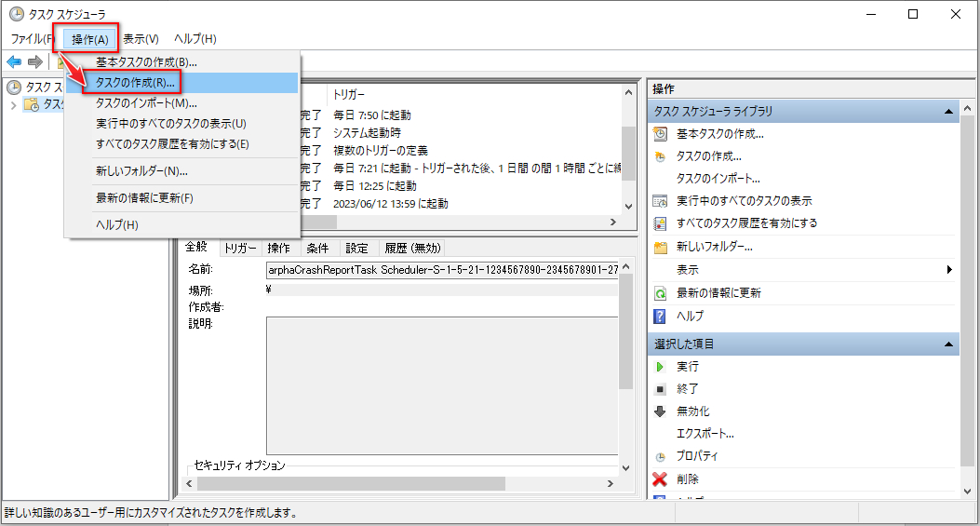Viewport: 980px width, 526px height.
Task: Click inside the 説明 description box
Action: pos(442,386)
